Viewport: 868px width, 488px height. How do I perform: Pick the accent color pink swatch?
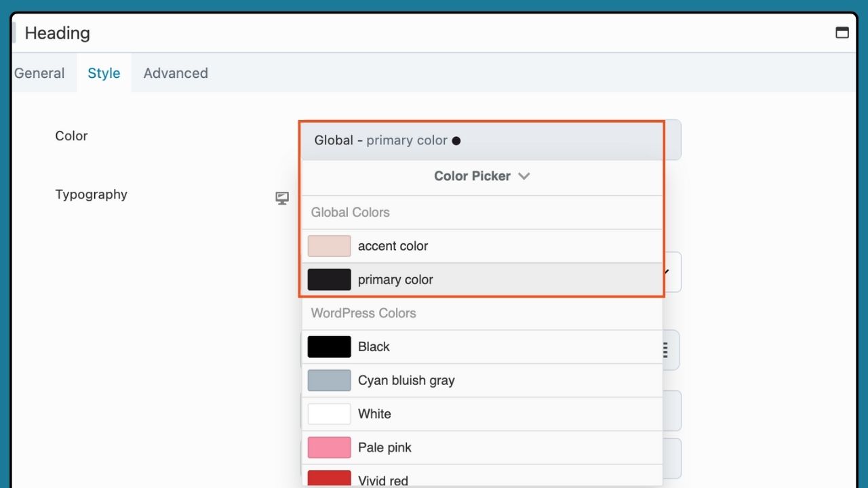(x=329, y=246)
